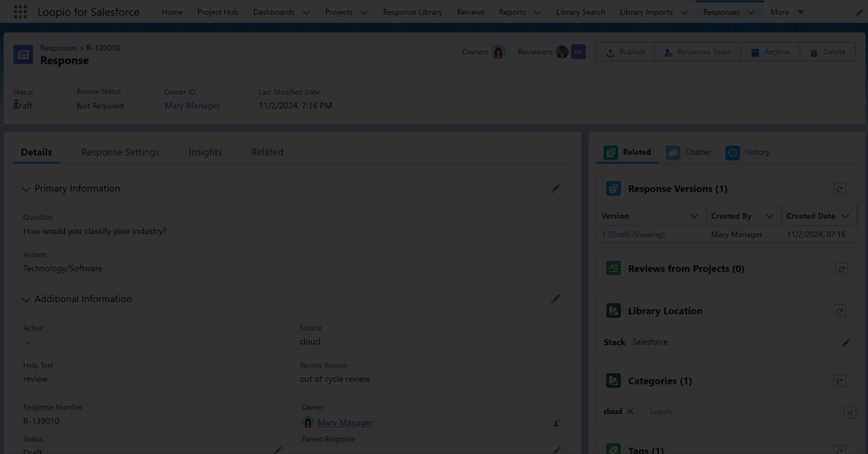Viewport: 868px width, 454px height.
Task: Open the Library Search nav item
Action: click(580, 12)
